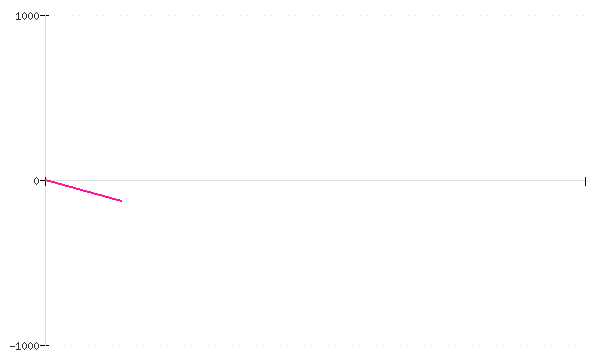This screenshot has width=600, height=360.
Task: Click the tick mark at x-axis right end
Action: pos(585,181)
